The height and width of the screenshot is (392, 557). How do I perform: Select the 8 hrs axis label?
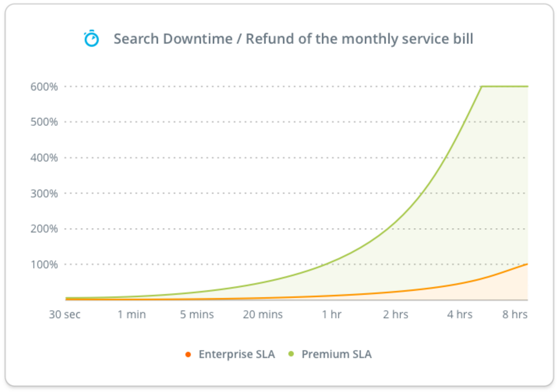point(514,314)
